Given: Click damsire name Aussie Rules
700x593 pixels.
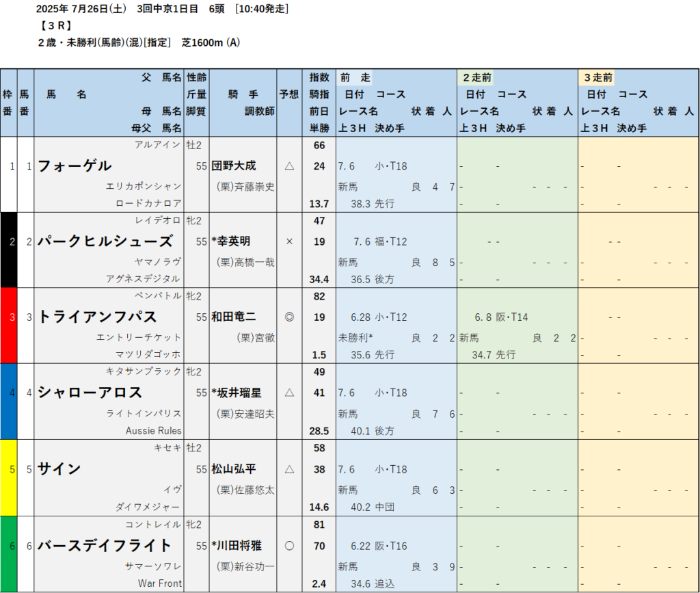Looking at the screenshot, I should pyautogui.click(x=154, y=431).
